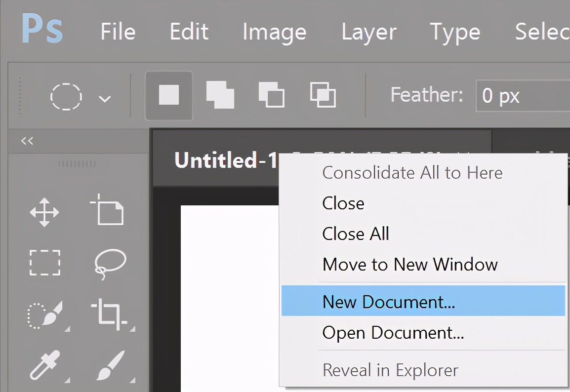Open the Image menu

[x=274, y=32]
